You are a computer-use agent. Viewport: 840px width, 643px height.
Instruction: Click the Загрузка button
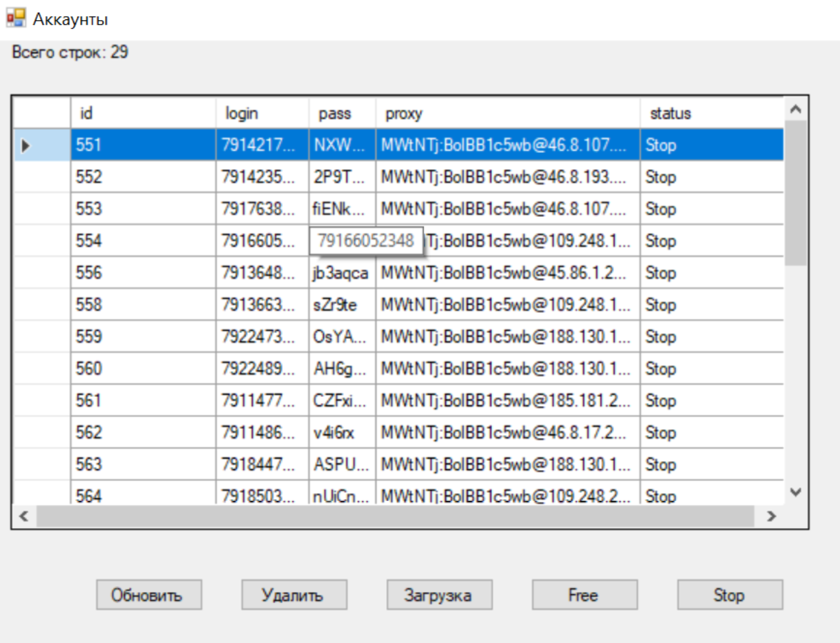(x=439, y=595)
